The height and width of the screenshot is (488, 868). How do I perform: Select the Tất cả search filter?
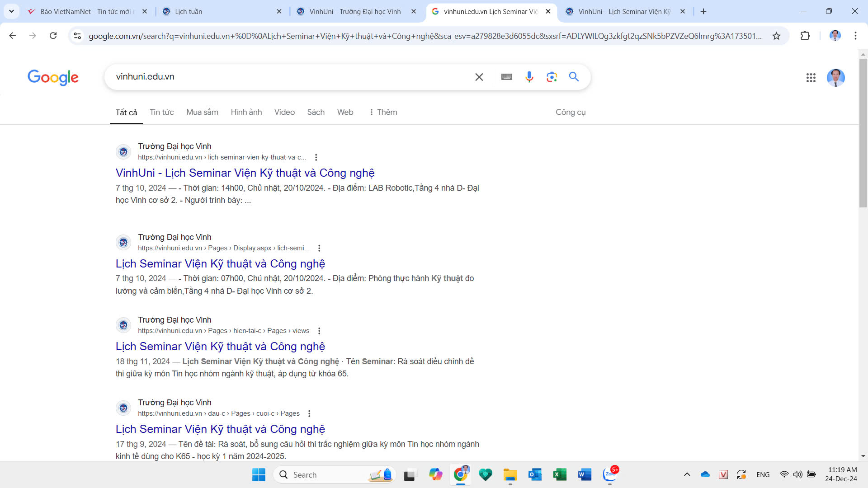126,113
